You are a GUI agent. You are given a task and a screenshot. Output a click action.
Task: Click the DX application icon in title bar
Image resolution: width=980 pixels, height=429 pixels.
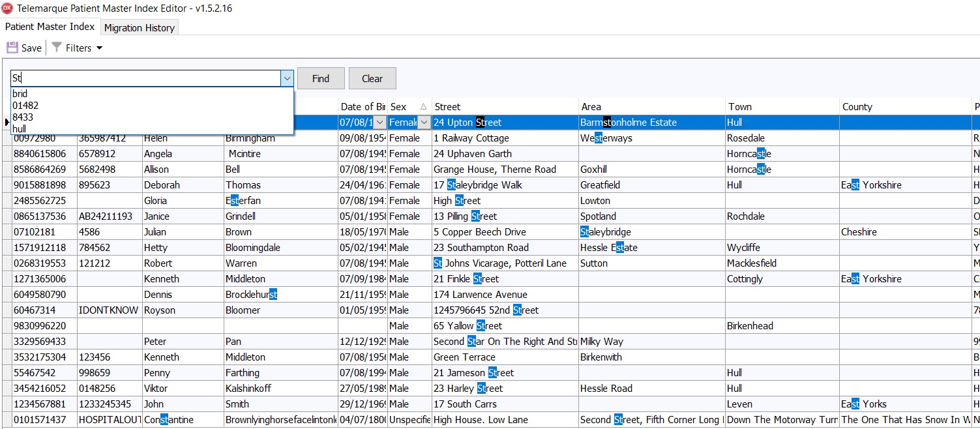point(7,8)
